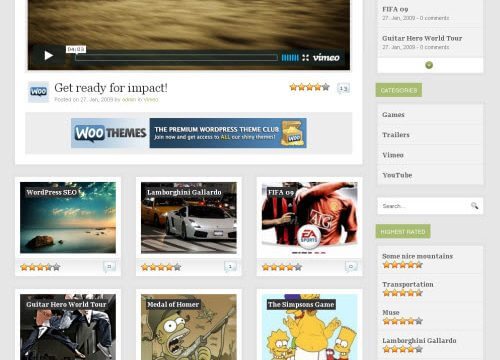The image size is (500, 360).
Task: Open comment bubble on FIFA 09 card
Action: coord(351,266)
